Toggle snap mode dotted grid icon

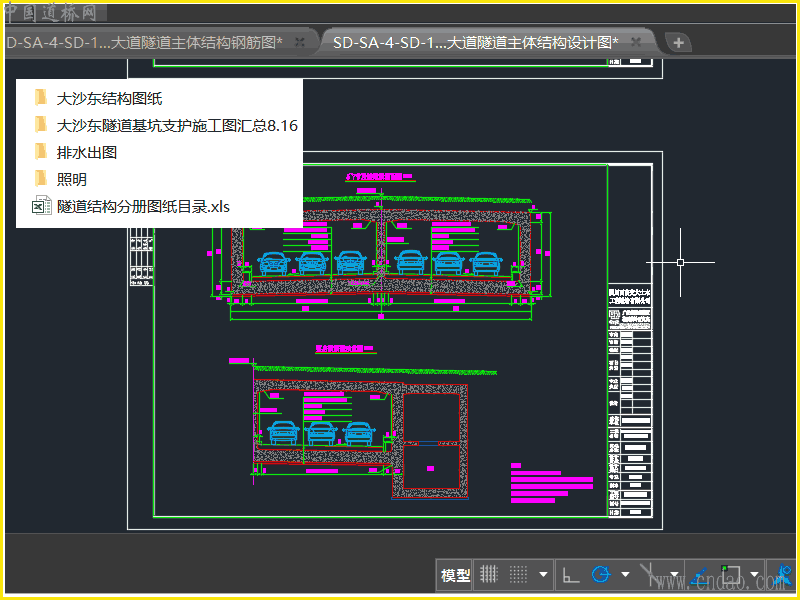(518, 575)
